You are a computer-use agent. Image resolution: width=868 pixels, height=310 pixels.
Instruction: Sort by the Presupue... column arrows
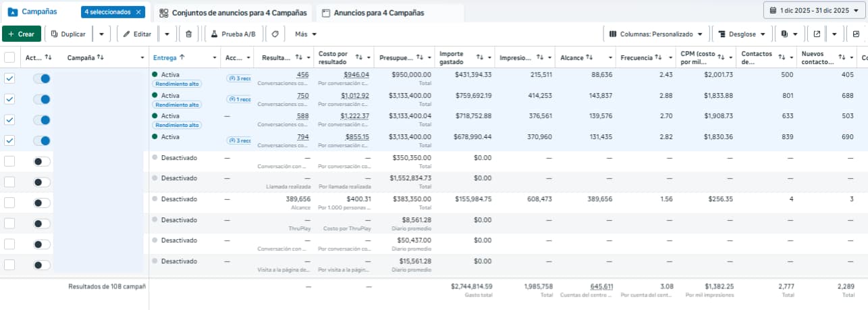tap(419, 57)
